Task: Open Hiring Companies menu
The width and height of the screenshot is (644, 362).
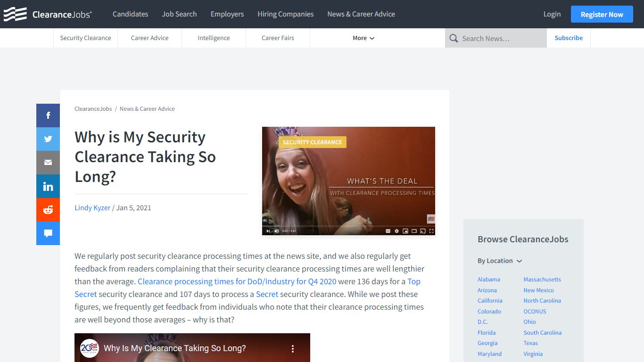Action: click(x=285, y=14)
